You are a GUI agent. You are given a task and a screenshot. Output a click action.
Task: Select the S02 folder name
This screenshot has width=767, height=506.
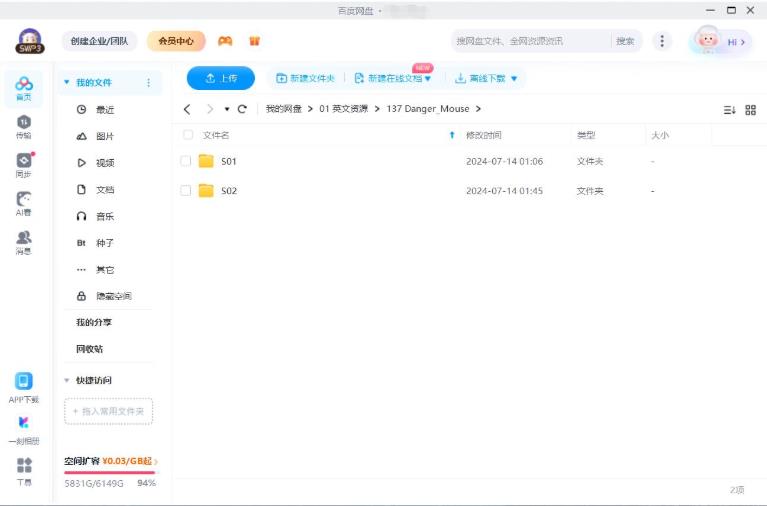(x=229, y=191)
